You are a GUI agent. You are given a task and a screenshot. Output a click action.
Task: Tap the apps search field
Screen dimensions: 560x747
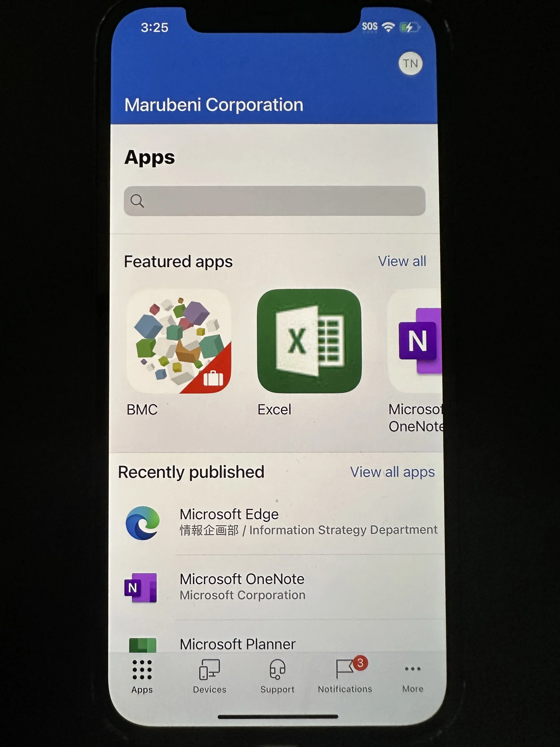click(x=275, y=202)
